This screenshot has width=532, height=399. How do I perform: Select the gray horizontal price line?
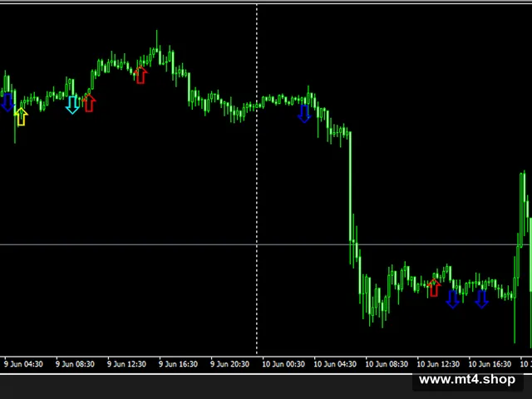[266, 244]
